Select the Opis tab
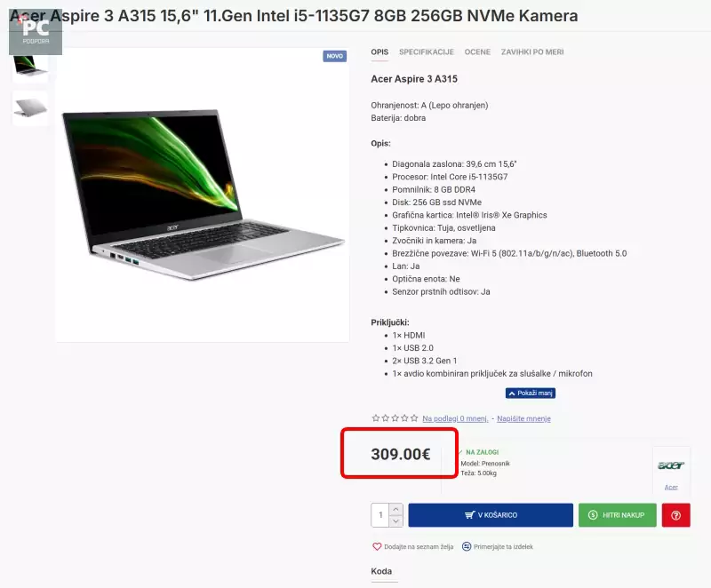The width and height of the screenshot is (711, 588). [379, 52]
